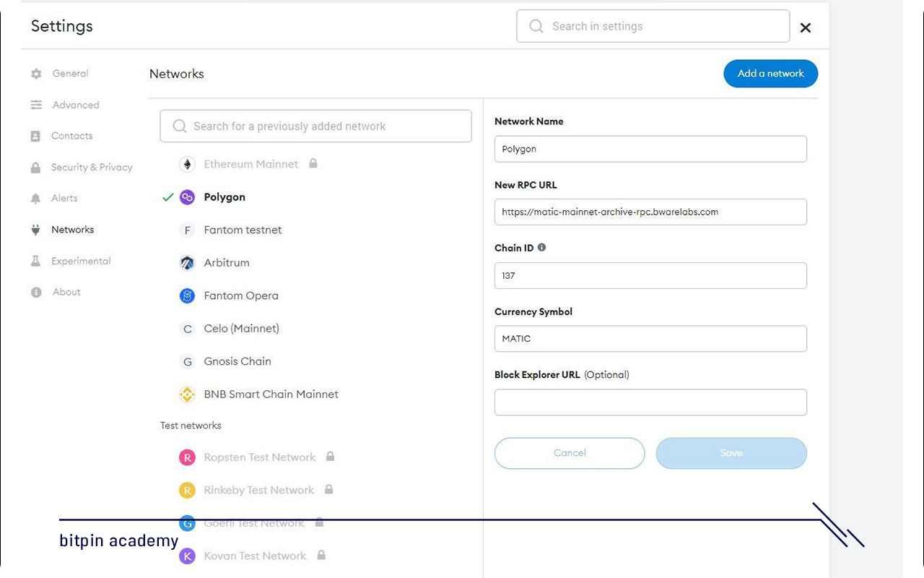
Task: Click the green checkmark beside Polygon
Action: pyautogui.click(x=167, y=197)
